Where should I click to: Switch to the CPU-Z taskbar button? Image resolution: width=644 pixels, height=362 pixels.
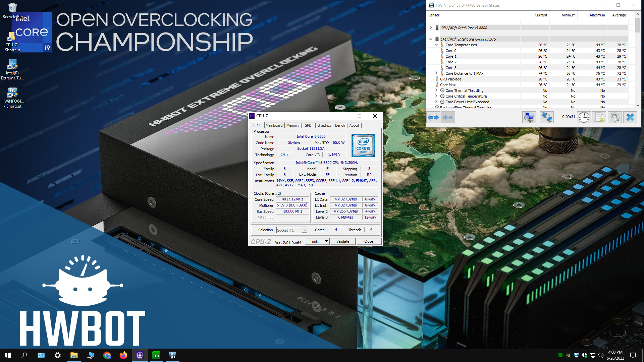140,355
